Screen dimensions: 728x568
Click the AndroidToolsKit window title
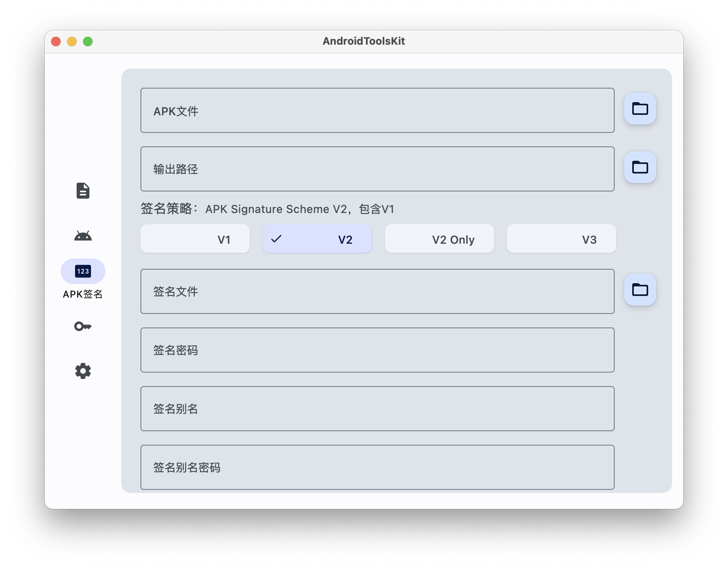click(364, 41)
